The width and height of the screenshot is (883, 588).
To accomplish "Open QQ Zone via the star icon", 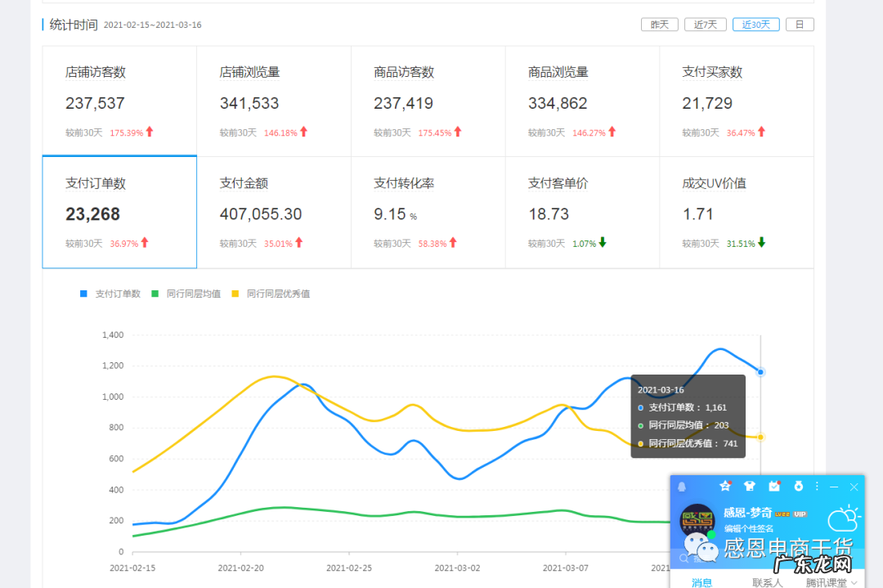I will [726, 487].
